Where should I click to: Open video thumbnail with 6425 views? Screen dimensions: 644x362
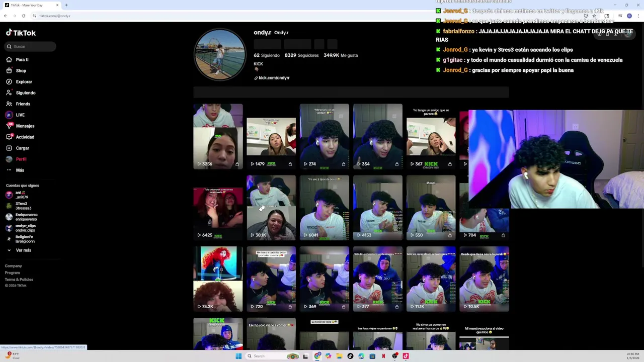pos(218,208)
